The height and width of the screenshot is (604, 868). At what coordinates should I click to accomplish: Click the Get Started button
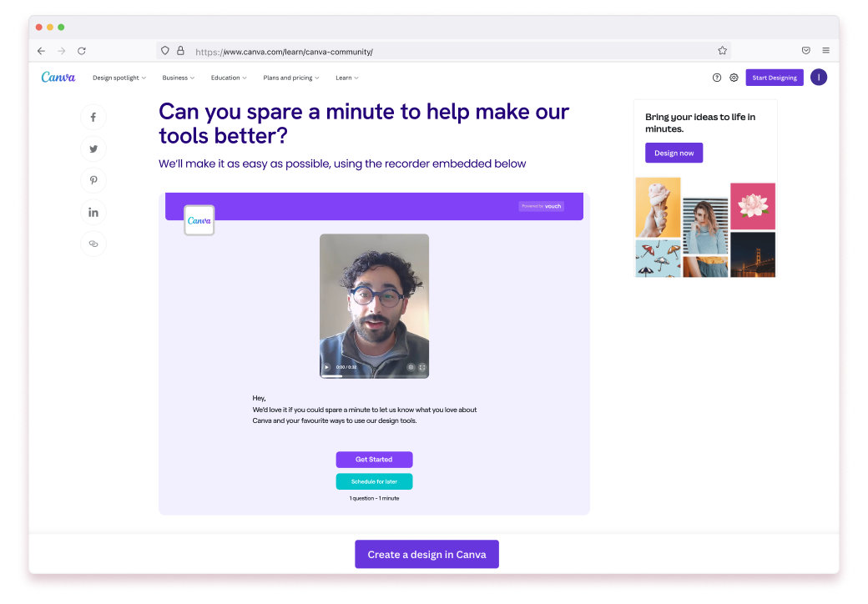374,460
